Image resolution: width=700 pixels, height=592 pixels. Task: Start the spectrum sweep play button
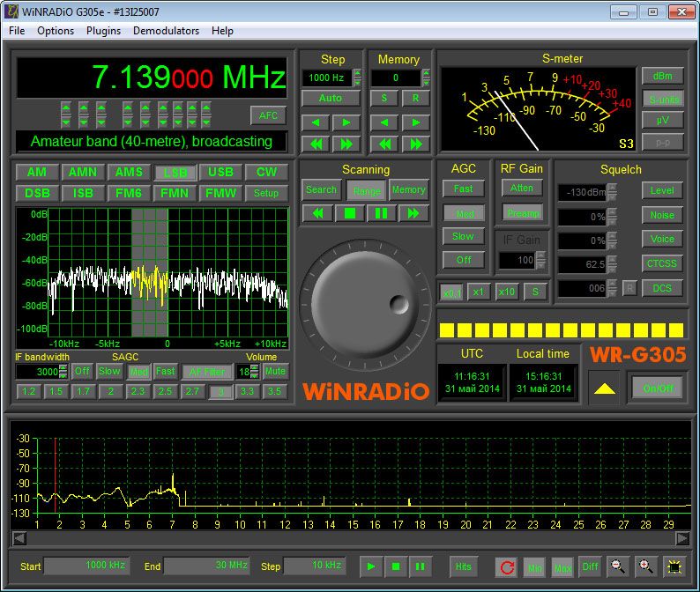[x=371, y=566]
